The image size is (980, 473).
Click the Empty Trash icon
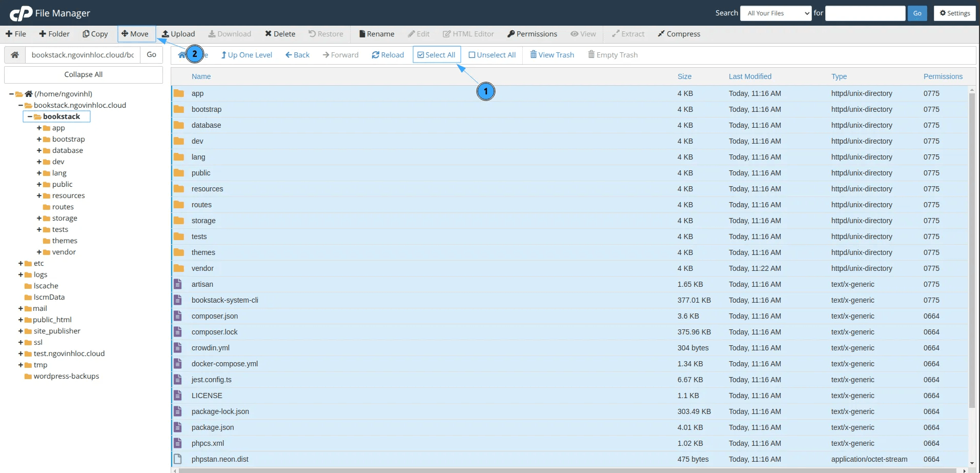tap(612, 54)
